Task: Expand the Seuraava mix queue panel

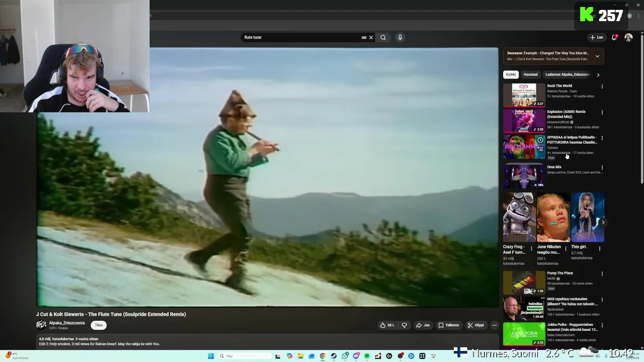Action: click(x=597, y=56)
